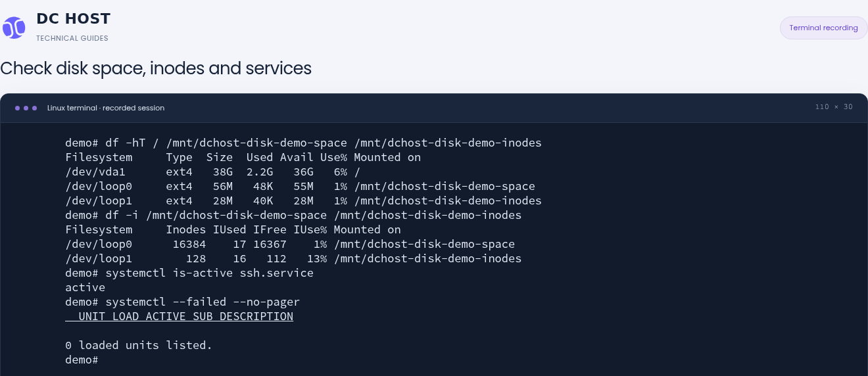Viewport: 868px width, 376px height.
Task: Click the /dev/loop0 16384 inodes row
Action: coord(290,244)
